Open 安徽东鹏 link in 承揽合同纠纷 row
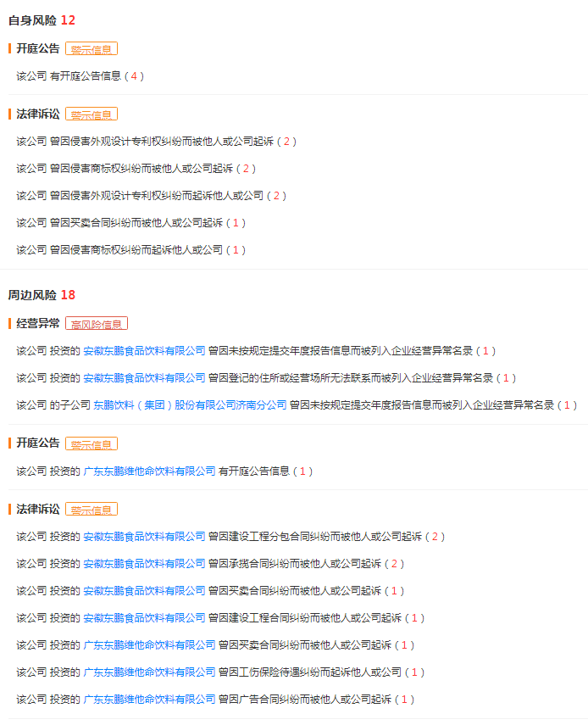588x725 pixels. point(144,564)
